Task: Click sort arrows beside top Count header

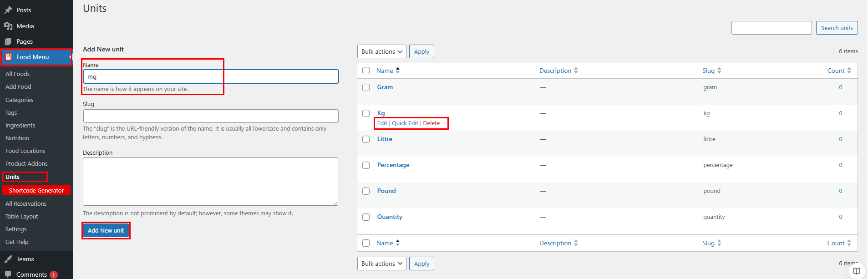Action: tap(849, 71)
